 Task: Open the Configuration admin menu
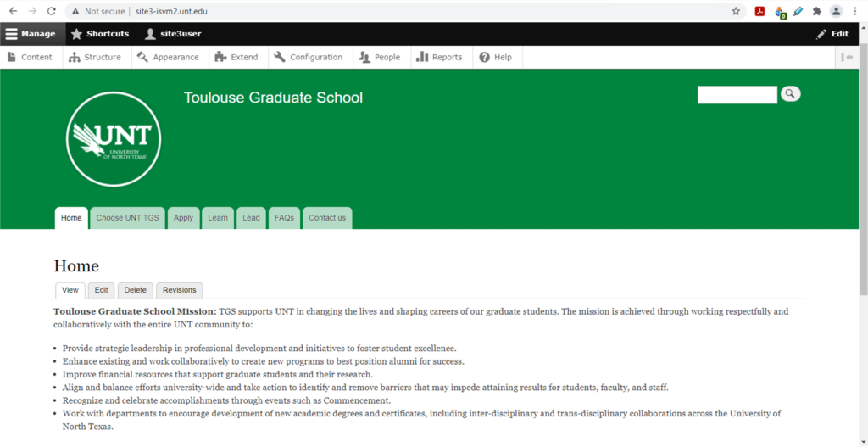tap(309, 57)
